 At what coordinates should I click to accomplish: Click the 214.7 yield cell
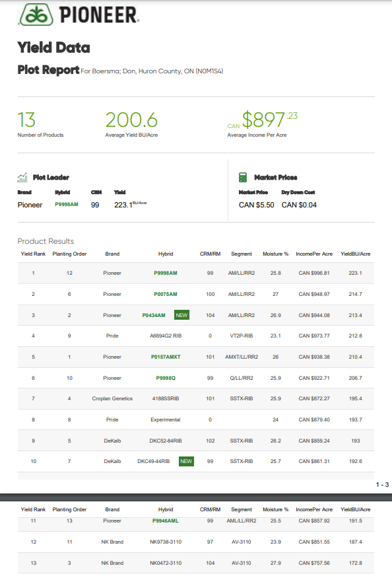(x=356, y=294)
